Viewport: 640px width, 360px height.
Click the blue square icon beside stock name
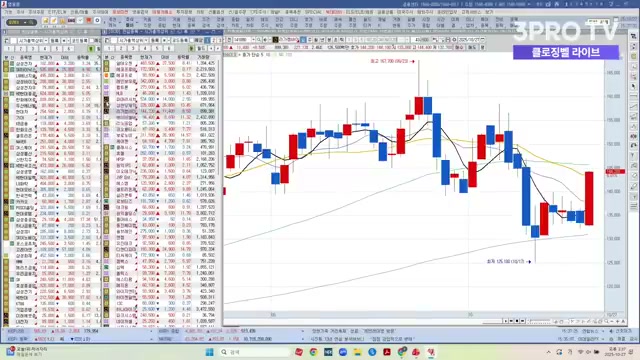303,40
